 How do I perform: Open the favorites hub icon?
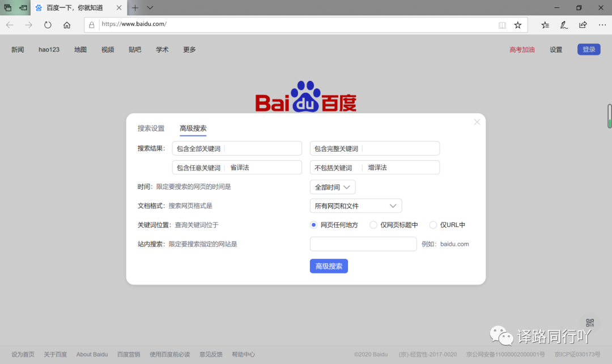tap(545, 25)
